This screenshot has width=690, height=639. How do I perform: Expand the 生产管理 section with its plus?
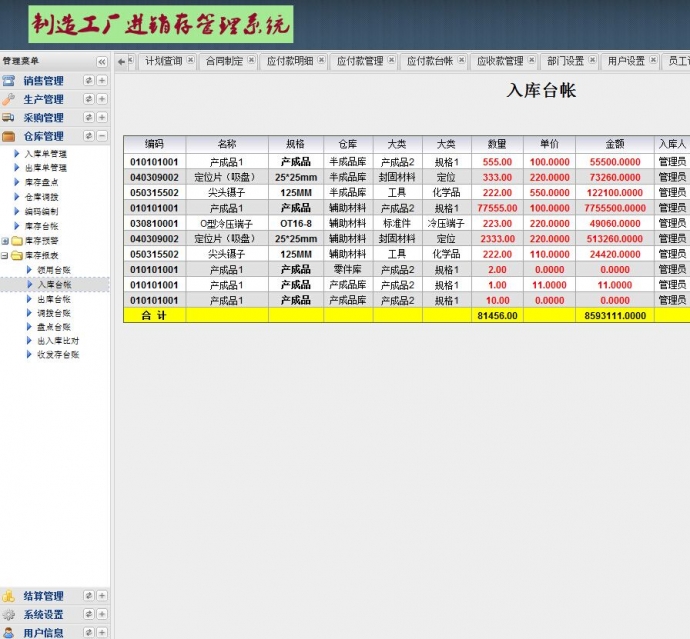click(102, 99)
